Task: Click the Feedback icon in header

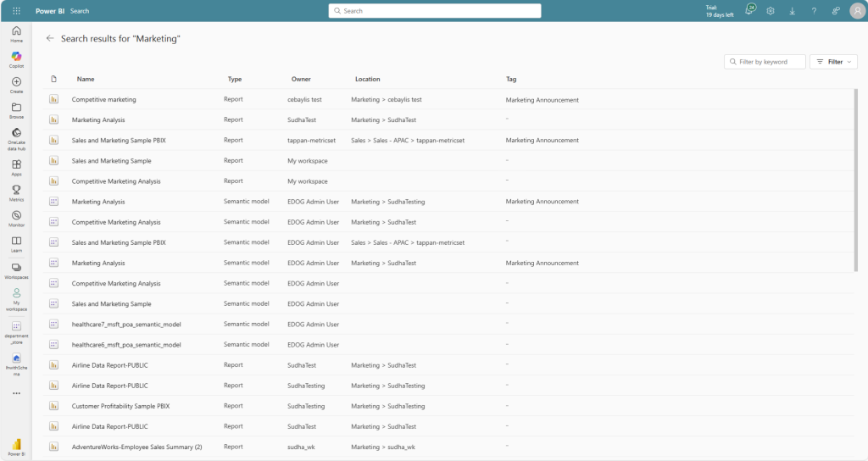Action: [836, 10]
